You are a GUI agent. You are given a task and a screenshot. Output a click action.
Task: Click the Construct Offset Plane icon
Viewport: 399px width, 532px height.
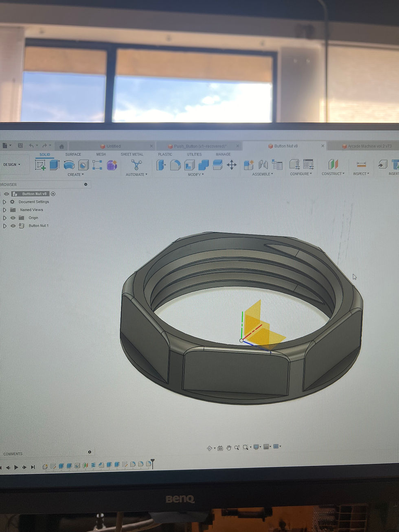click(x=333, y=164)
